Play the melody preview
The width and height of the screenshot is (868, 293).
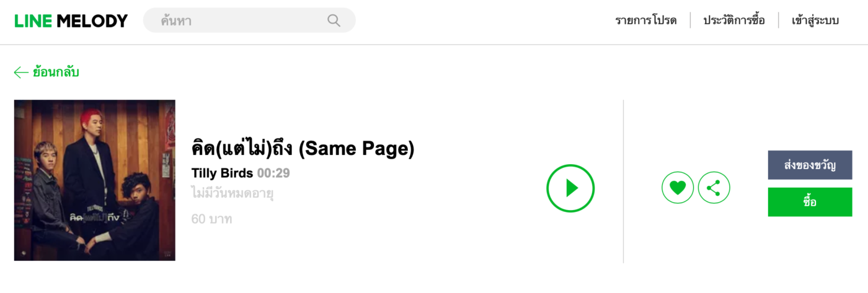pos(570,188)
